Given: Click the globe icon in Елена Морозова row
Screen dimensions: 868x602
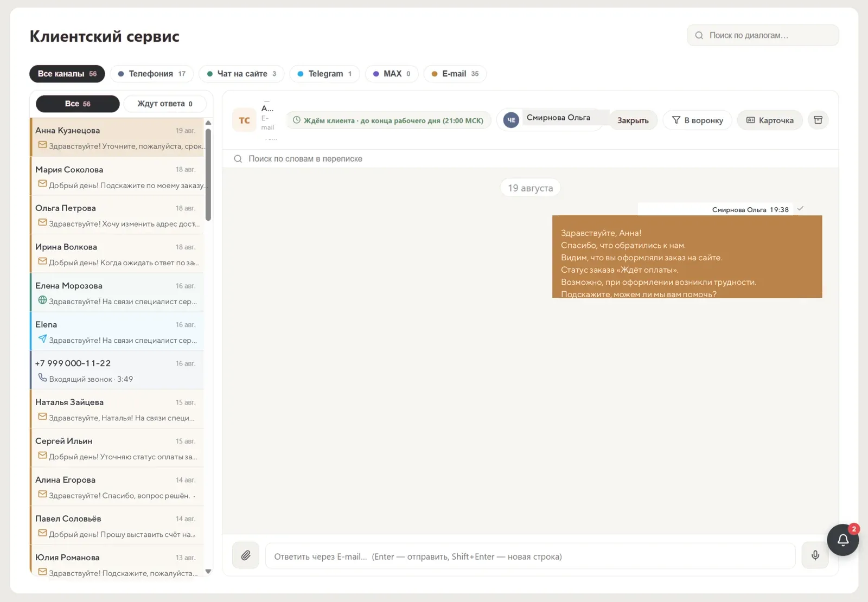Looking at the screenshot, I should [42, 300].
